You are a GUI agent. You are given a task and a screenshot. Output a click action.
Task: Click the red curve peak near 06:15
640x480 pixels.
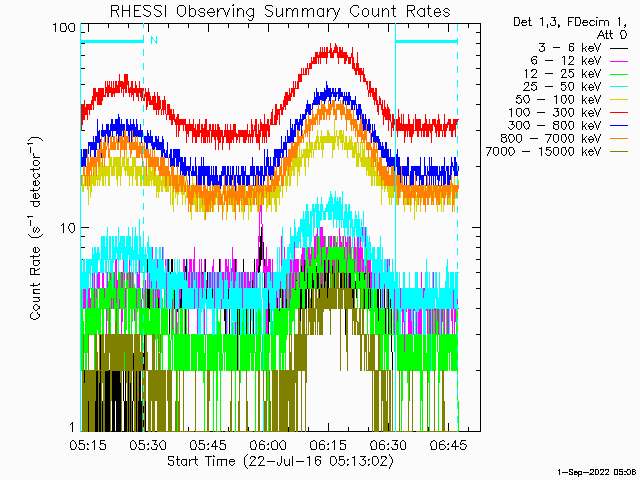click(x=336, y=50)
